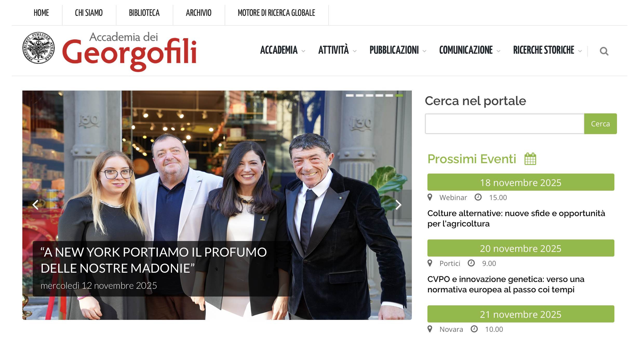The width and height of the screenshot is (644, 337).
Task: Focus the Cerca nel portale search field
Action: (504, 124)
